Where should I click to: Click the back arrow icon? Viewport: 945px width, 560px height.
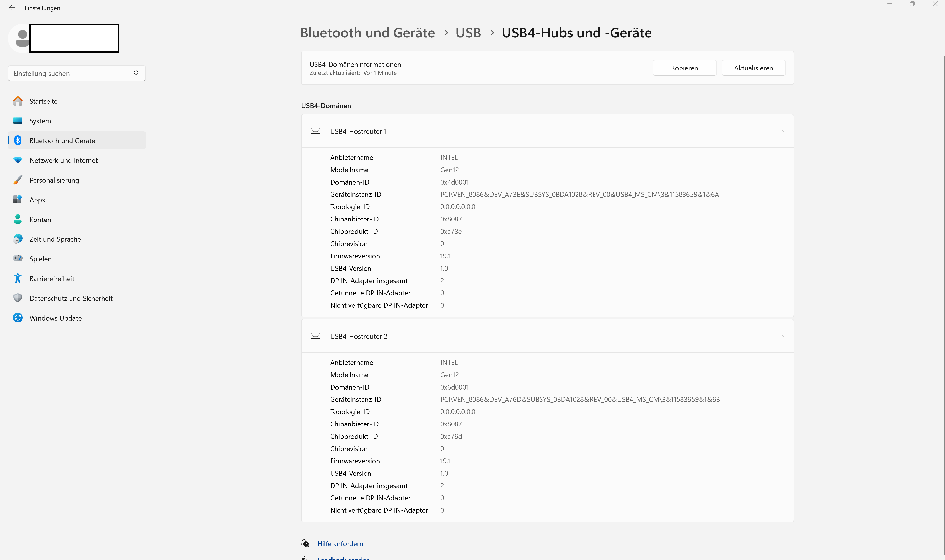[x=12, y=8]
